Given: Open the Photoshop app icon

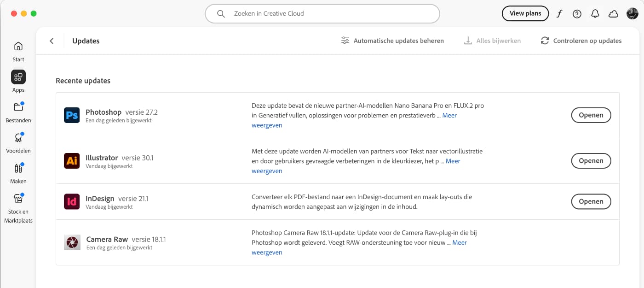Looking at the screenshot, I should (x=71, y=115).
